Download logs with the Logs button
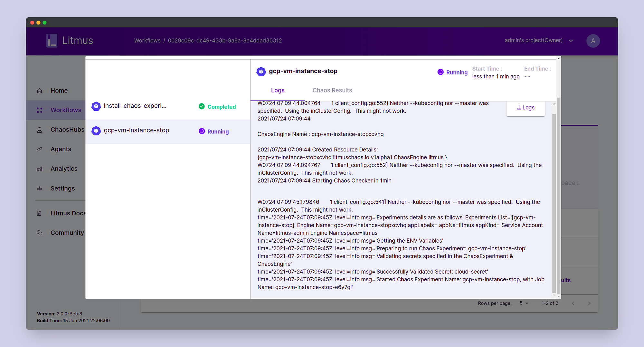Viewport: 644px width, 347px height. click(526, 108)
